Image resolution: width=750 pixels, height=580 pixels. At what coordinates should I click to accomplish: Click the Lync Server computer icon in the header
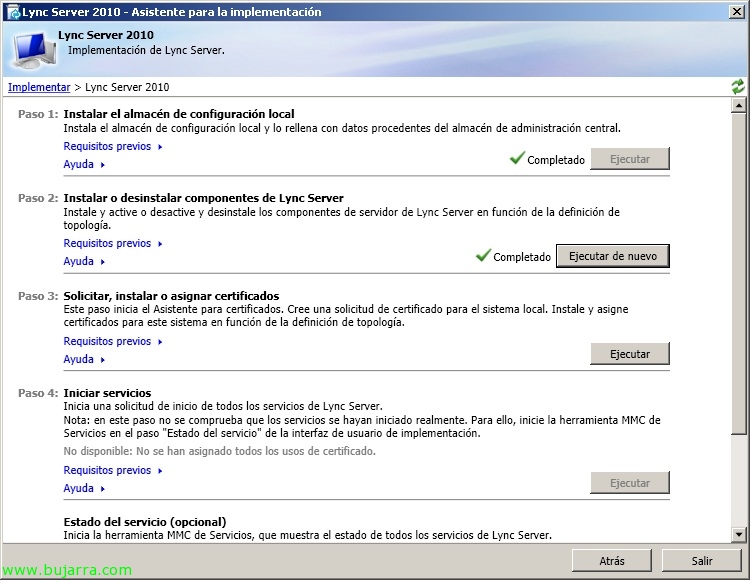pyautogui.click(x=34, y=50)
